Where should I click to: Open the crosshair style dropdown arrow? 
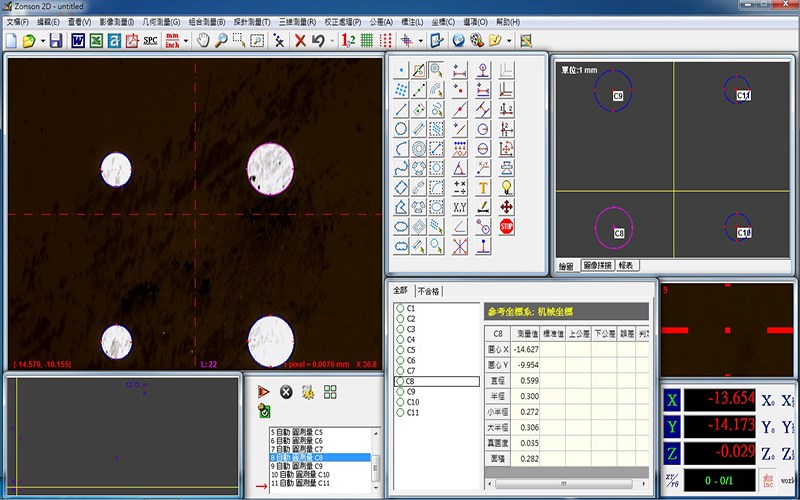point(420,41)
